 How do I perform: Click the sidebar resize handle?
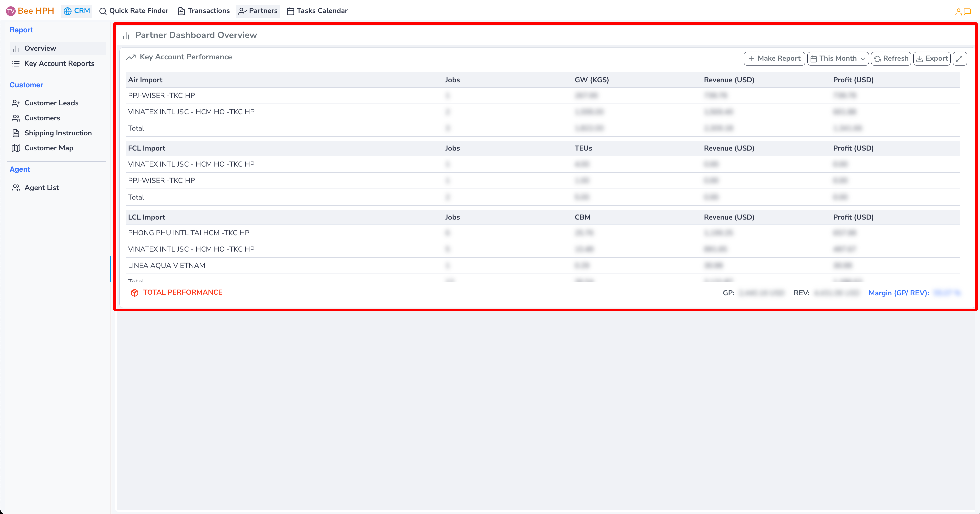pos(110,269)
